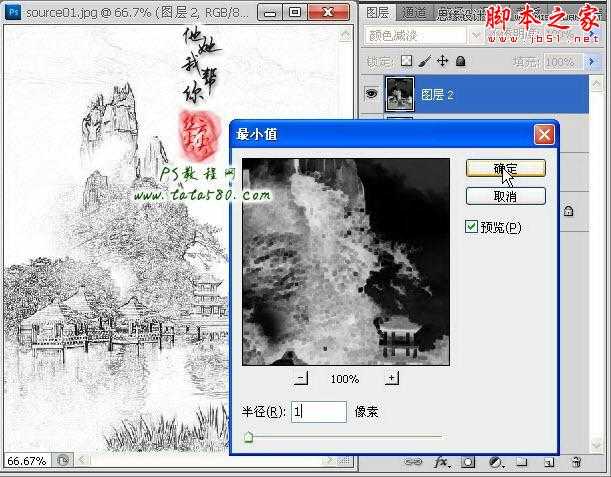The height and width of the screenshot is (477, 611).
Task: Minimize the source01.jpg document window
Action: coord(270,12)
